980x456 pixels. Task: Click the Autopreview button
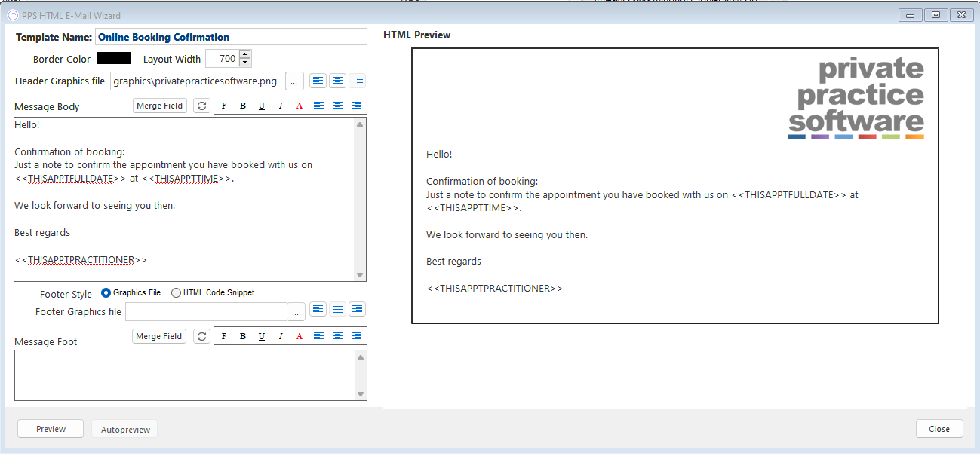(x=125, y=430)
